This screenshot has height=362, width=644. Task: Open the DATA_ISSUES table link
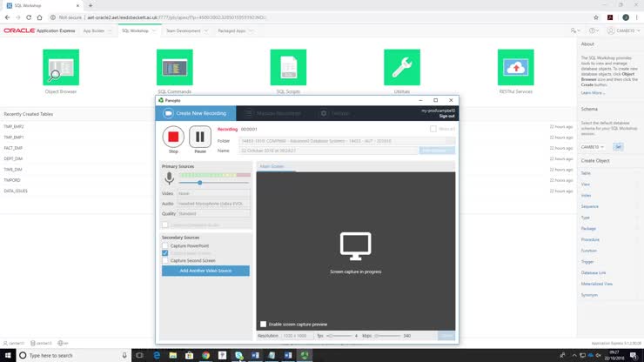pos(16,191)
